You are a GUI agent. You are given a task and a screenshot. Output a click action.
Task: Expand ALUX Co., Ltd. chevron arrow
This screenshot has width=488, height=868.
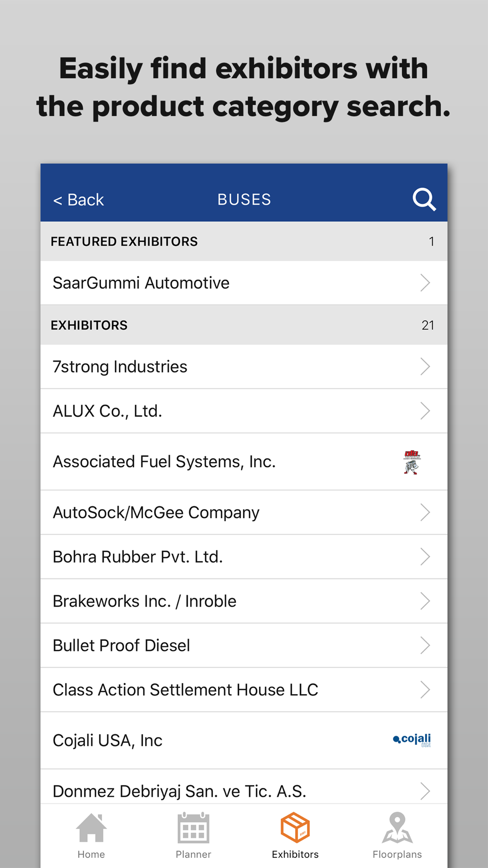(425, 411)
